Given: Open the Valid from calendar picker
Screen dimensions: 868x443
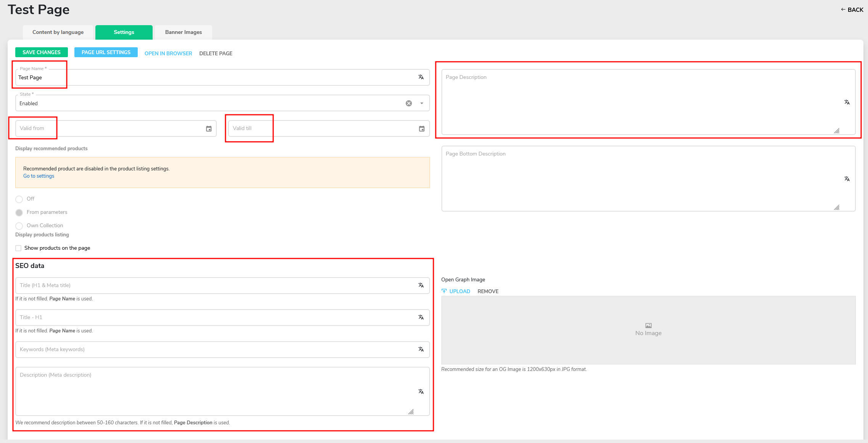Looking at the screenshot, I should pos(209,128).
